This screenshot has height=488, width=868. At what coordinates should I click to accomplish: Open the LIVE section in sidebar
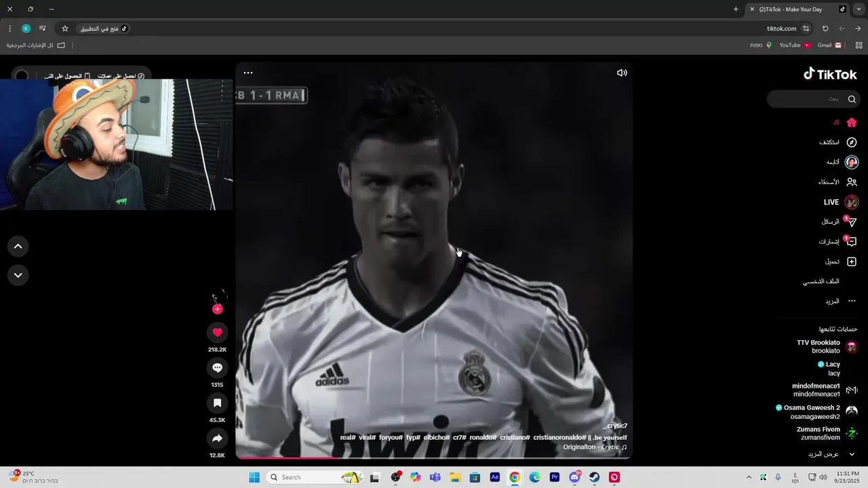point(841,202)
